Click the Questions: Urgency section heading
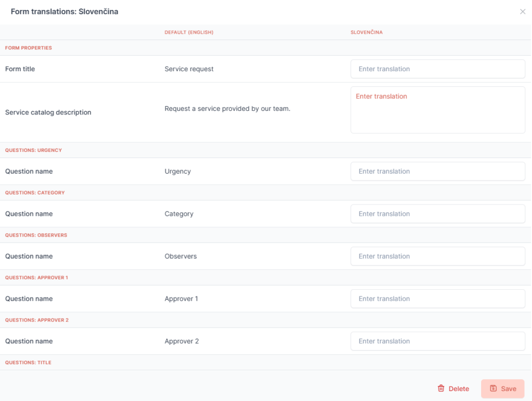Screen dimensions: 532x401 tap(33, 150)
